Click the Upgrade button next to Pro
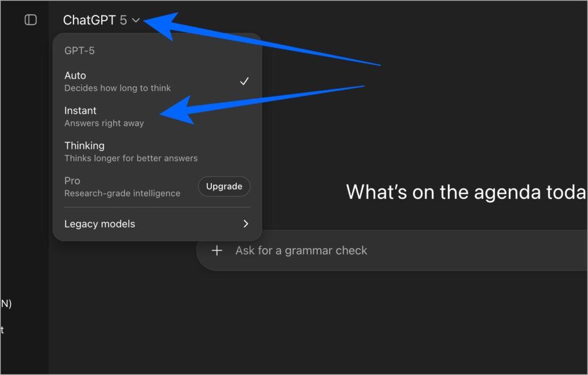This screenshot has height=375, width=588. tap(224, 186)
